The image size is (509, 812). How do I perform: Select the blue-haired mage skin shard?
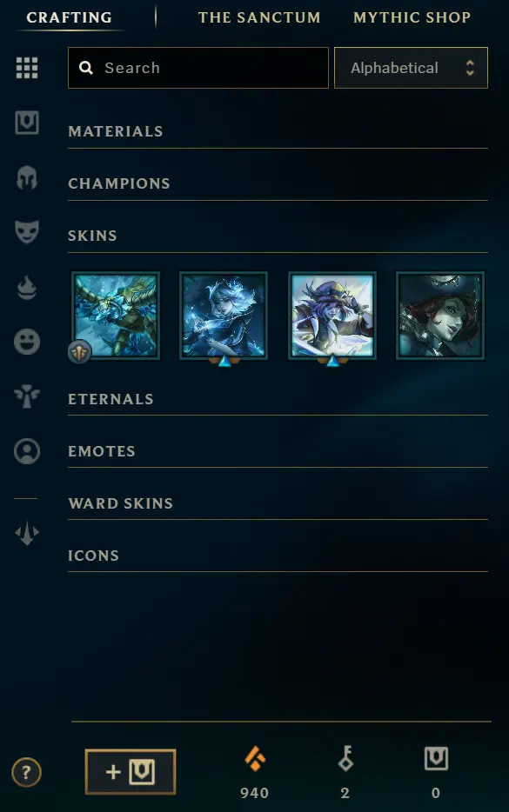coord(224,316)
